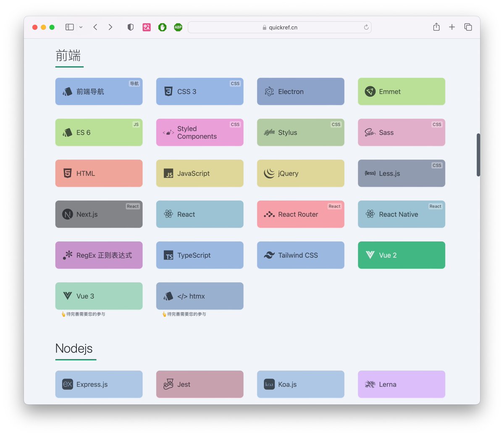
Task: Click the CSS tag on Sass card
Action: click(x=437, y=124)
